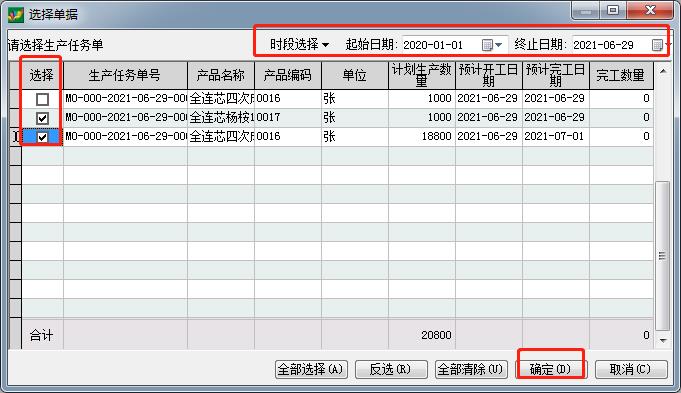The height and width of the screenshot is (393, 681).
Task: Open the 时段选择 dropdown
Action: (299, 44)
